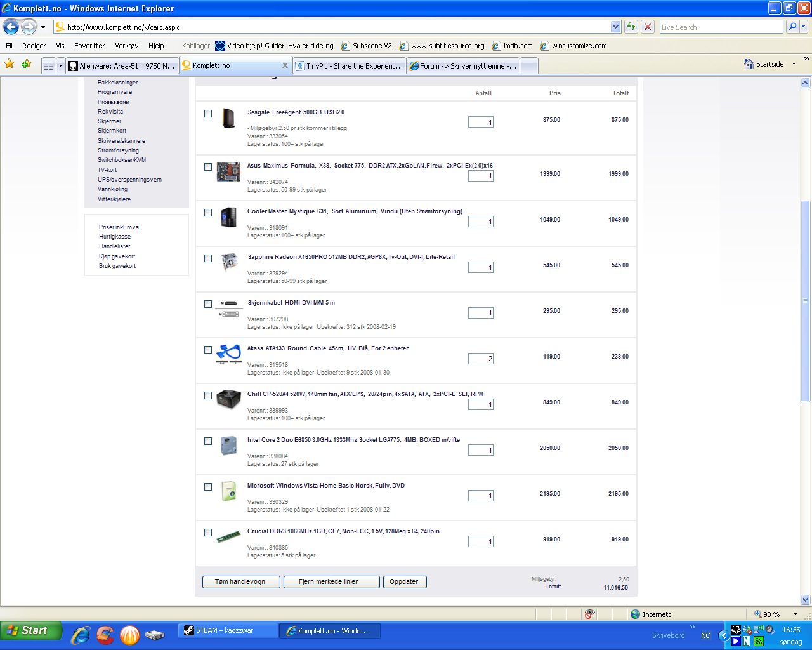The width and height of the screenshot is (812, 650).
Task: Click the vertical scrollbar thumb
Action: 806,302
